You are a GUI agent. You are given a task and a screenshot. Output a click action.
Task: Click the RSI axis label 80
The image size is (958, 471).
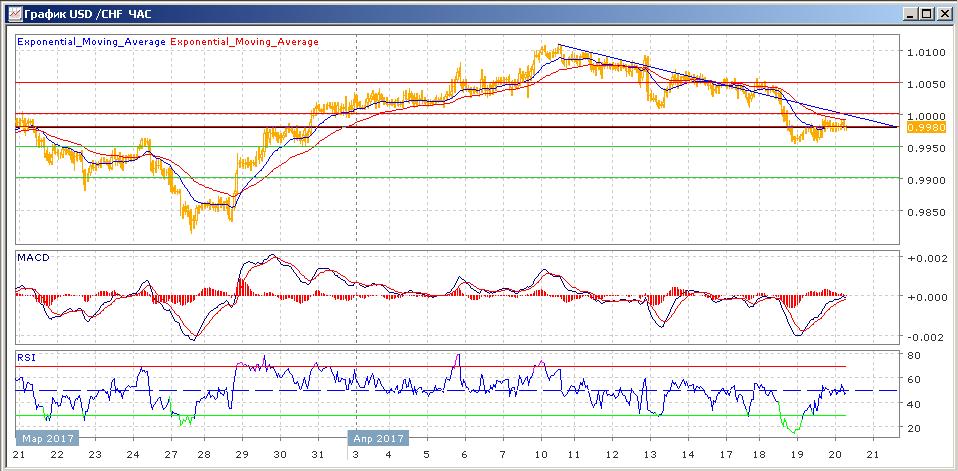click(913, 355)
